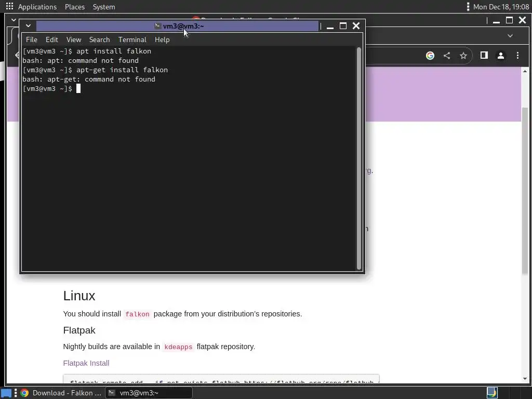Screen dimensions: 532x399
Task: Click the workspace switcher icon in taskbar
Action: click(x=492, y=393)
